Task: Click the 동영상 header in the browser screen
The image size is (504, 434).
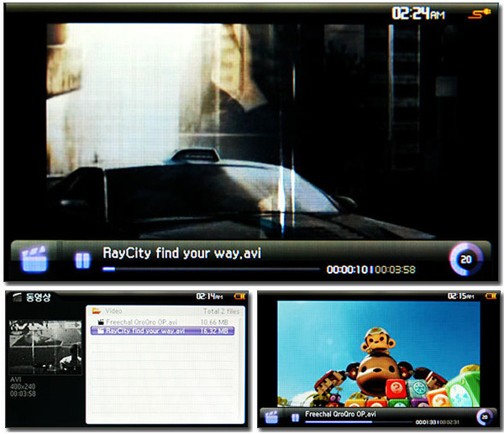Action: click(38, 297)
